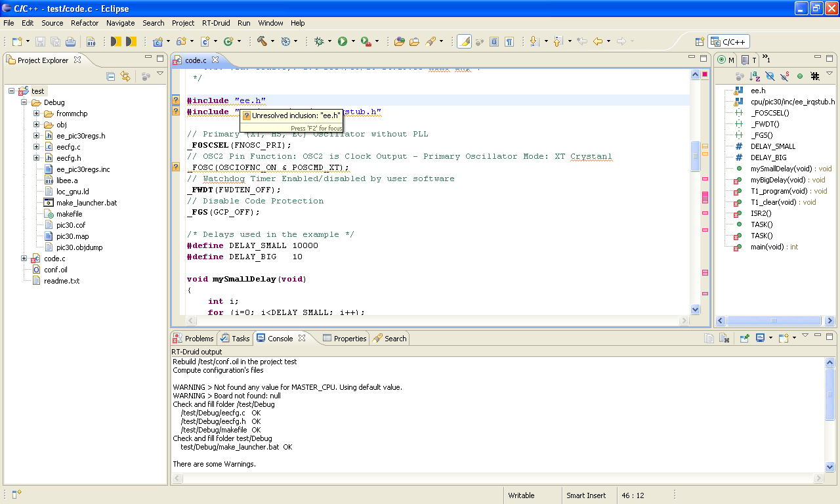This screenshot has height=504, width=840.
Task: Click Open Console icon in console toolbar
Action: 784,339
